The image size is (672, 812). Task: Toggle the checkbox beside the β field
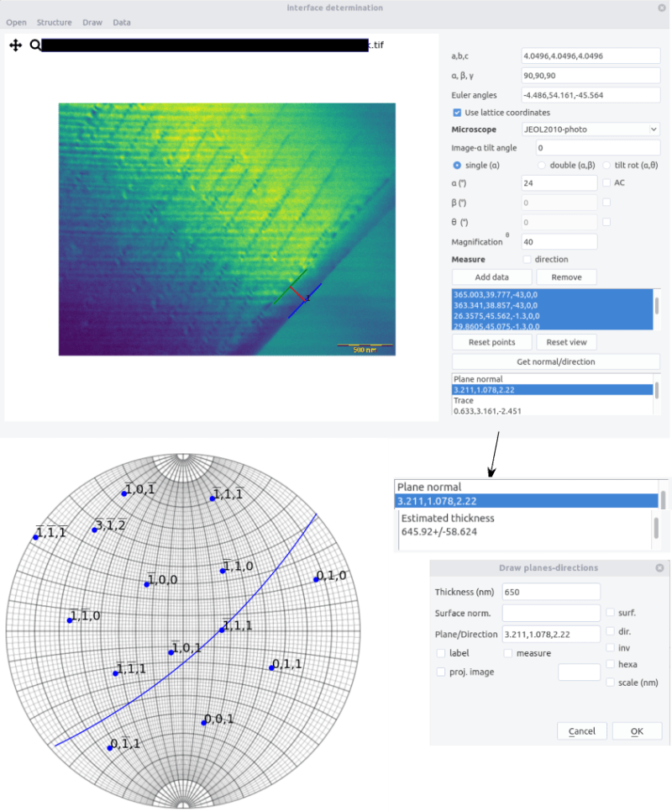point(606,202)
